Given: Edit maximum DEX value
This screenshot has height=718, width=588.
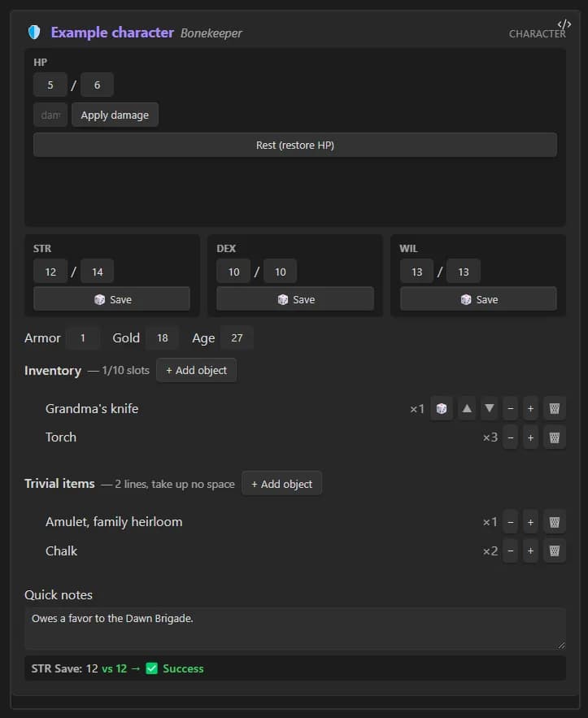Looking at the screenshot, I should click(281, 272).
